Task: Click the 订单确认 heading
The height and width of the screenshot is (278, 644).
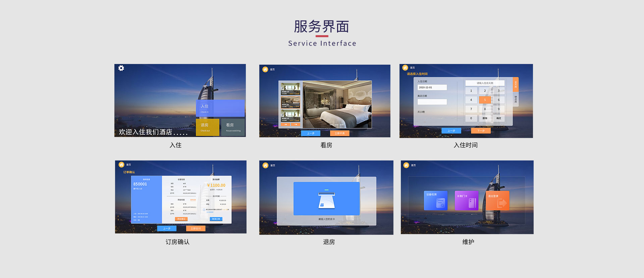Action: 129,172
